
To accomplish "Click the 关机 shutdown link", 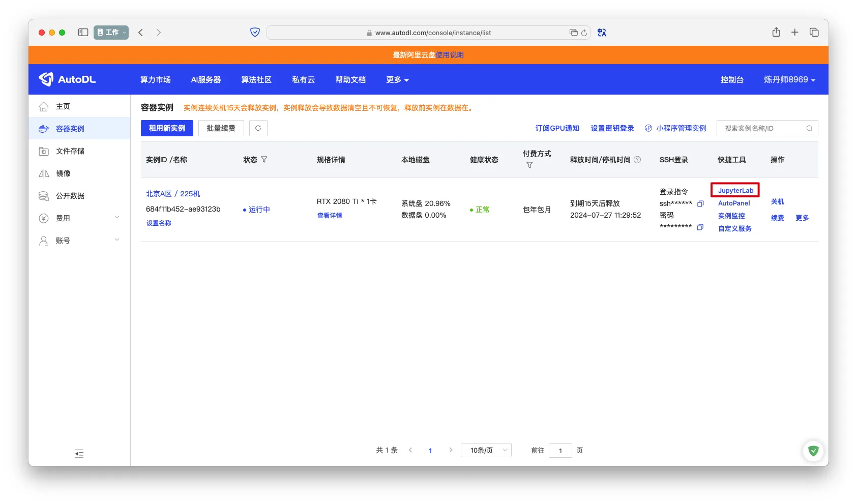I will pos(777,202).
